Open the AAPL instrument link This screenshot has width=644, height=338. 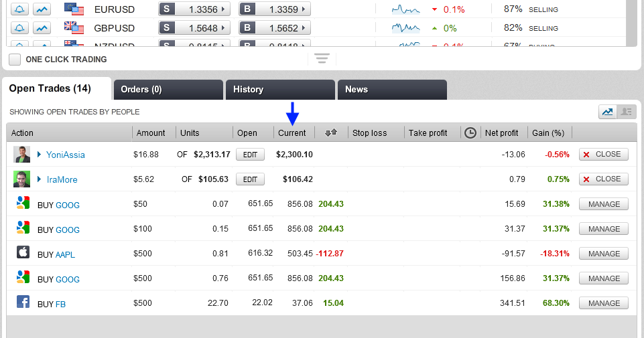point(65,255)
